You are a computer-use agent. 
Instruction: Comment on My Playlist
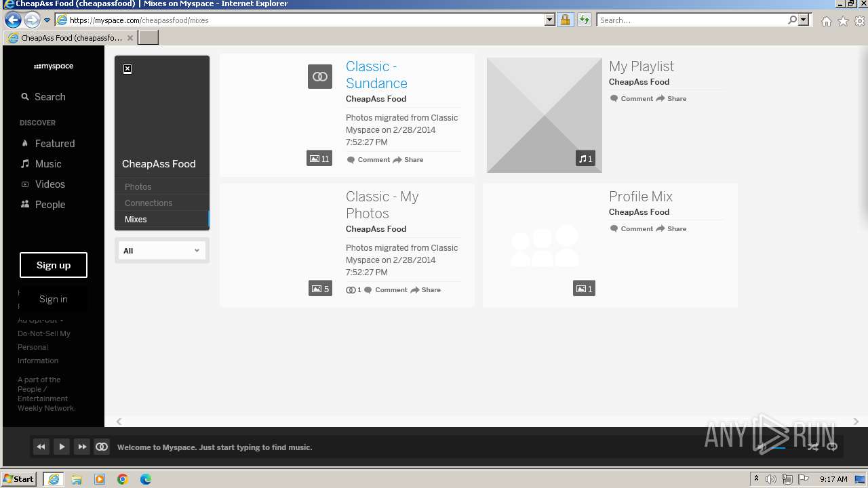tap(631, 99)
